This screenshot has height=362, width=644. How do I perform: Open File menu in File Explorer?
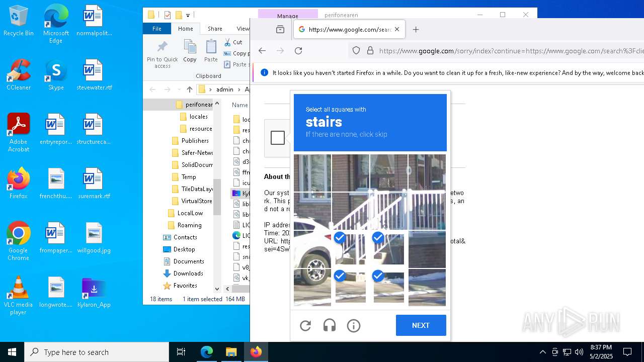(x=157, y=29)
